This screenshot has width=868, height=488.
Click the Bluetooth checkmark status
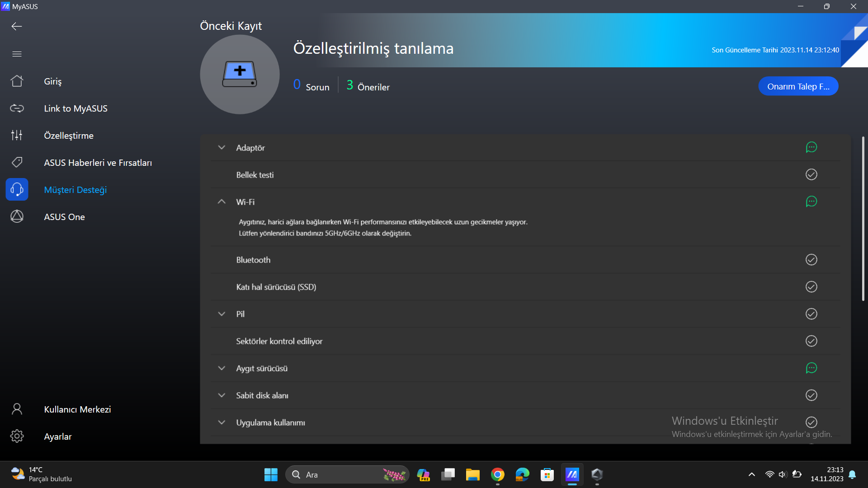pos(811,260)
